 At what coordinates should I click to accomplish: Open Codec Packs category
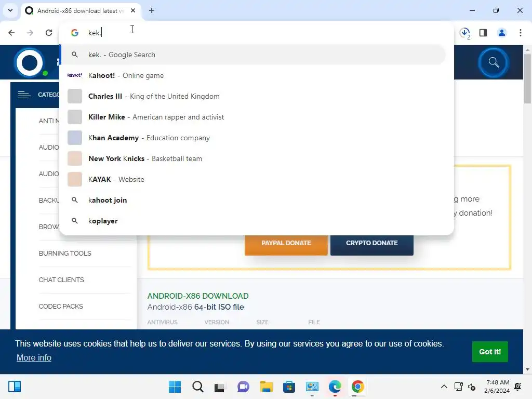pyautogui.click(x=61, y=307)
